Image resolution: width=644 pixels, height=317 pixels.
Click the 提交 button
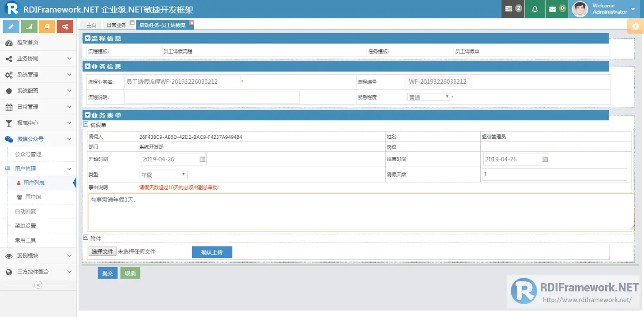tap(108, 273)
